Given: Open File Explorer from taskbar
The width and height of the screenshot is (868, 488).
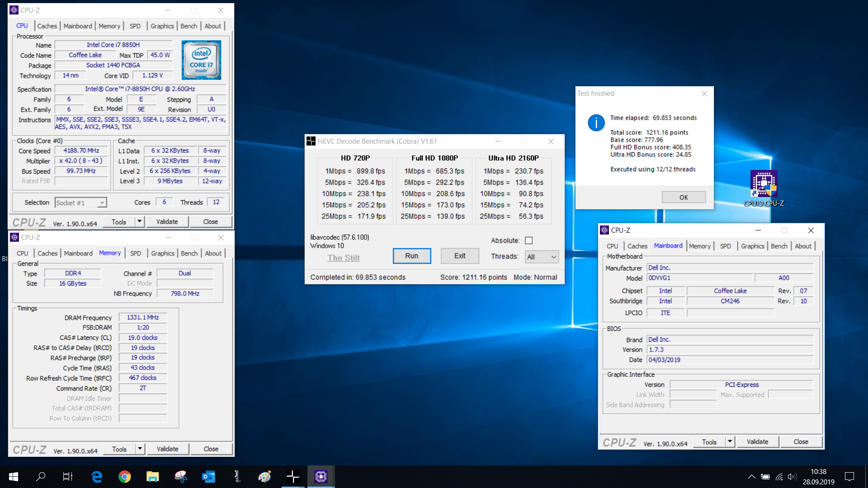Looking at the screenshot, I should click(153, 476).
